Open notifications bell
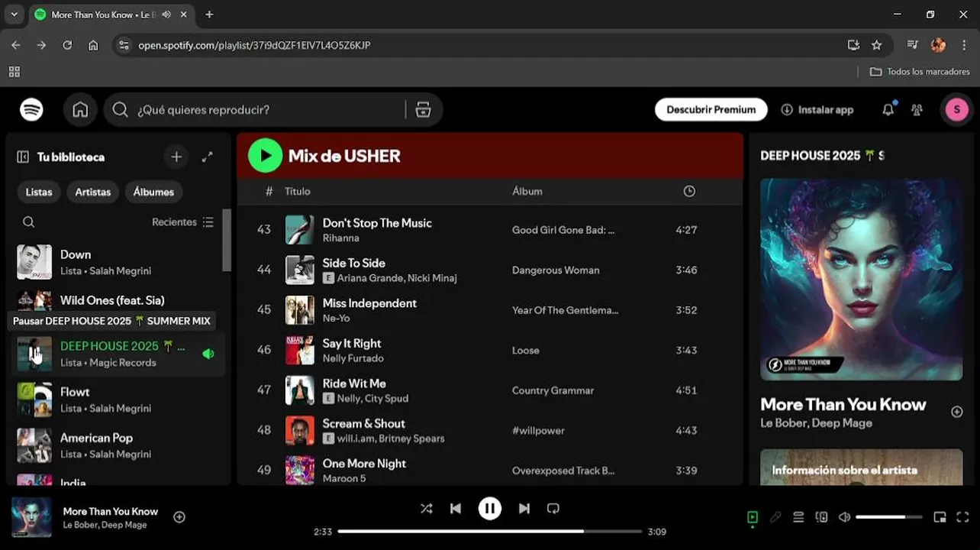 coord(888,110)
